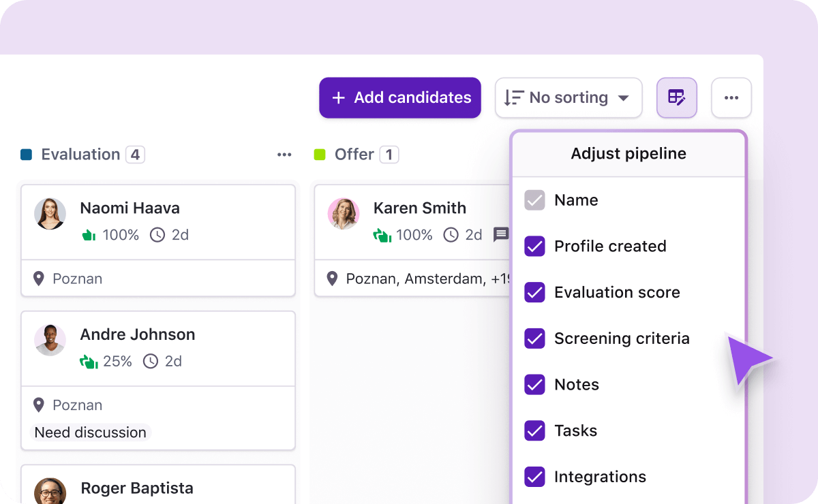Open the Evaluation column options menu
This screenshot has width=818, height=504.
click(284, 155)
